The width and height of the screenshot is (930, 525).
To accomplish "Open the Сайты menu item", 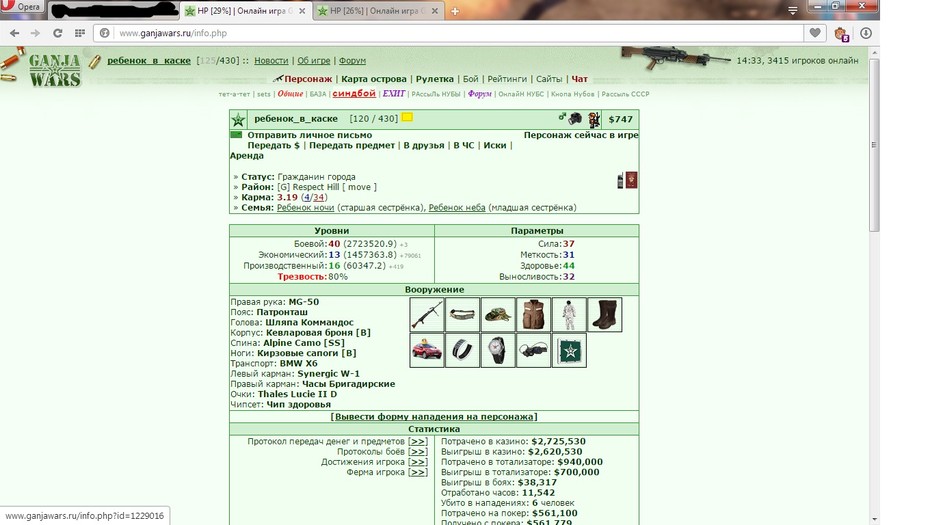I will [549, 79].
